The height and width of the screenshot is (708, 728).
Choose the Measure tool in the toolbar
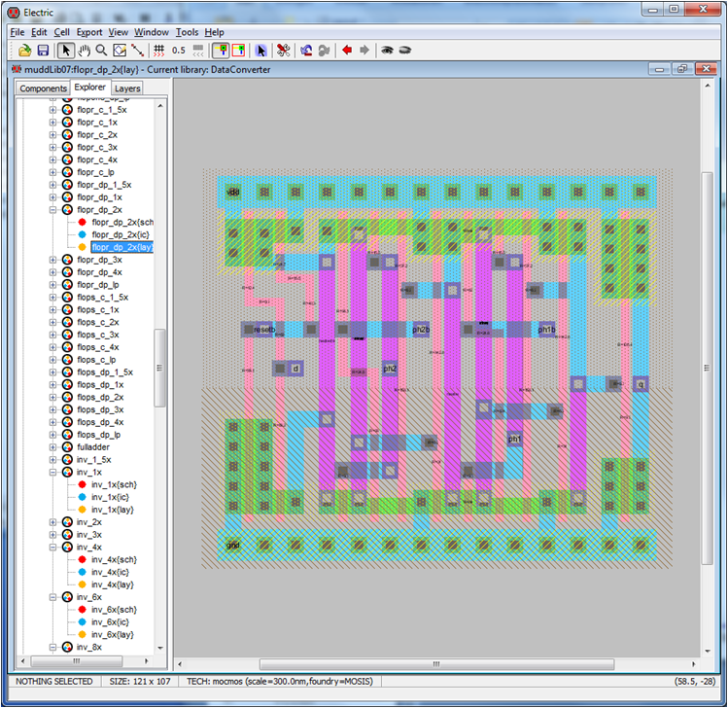[138, 50]
